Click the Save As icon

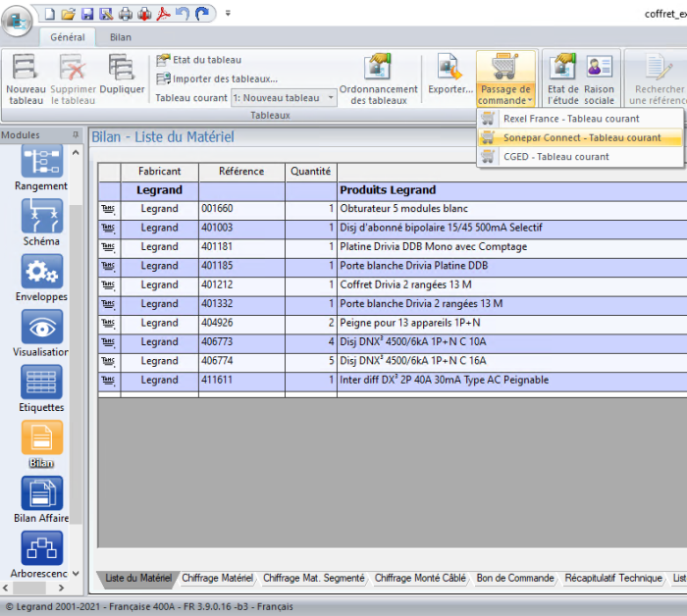point(106,14)
